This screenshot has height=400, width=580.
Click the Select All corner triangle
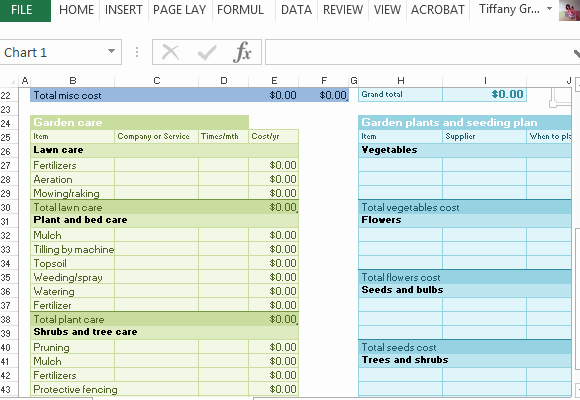click(x=12, y=81)
